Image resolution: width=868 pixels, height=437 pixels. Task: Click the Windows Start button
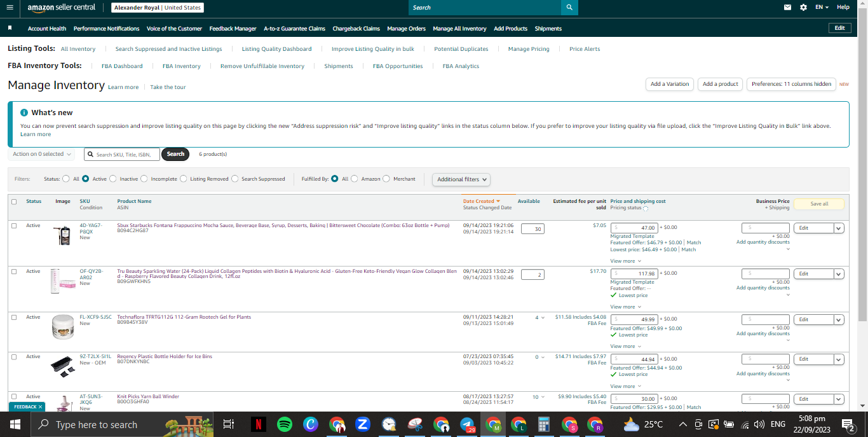15,424
